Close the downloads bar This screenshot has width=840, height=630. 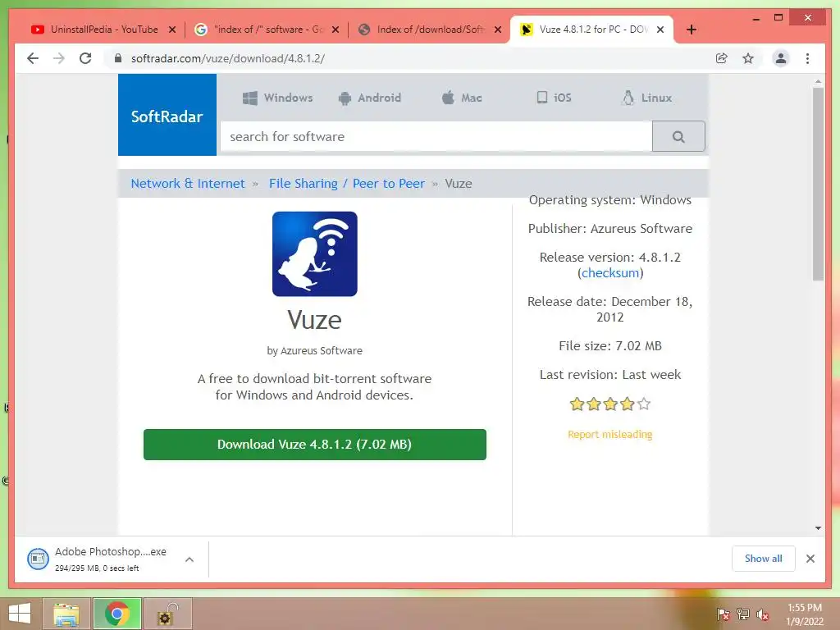point(810,559)
